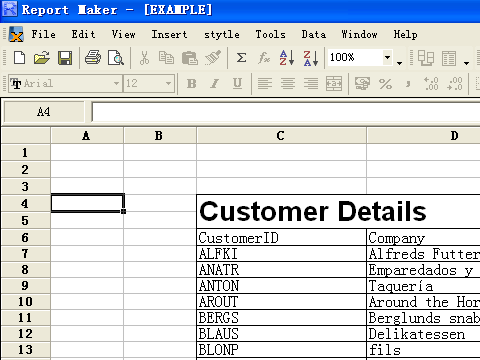The image size is (480, 360).
Task: Select column D header
Action: pyautogui.click(x=423, y=136)
